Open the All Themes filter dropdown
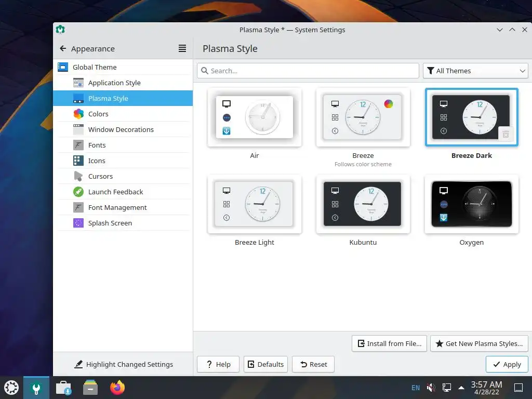The width and height of the screenshot is (532, 399). tap(475, 71)
